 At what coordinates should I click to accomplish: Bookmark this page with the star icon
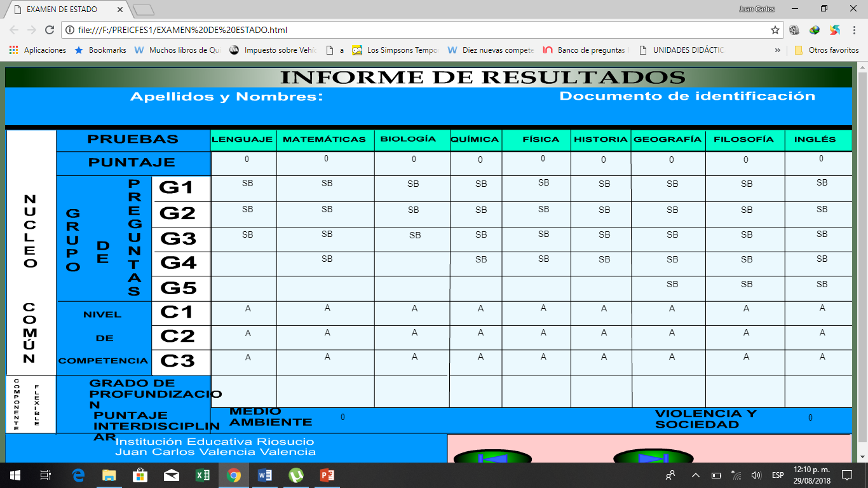pyautogui.click(x=775, y=30)
